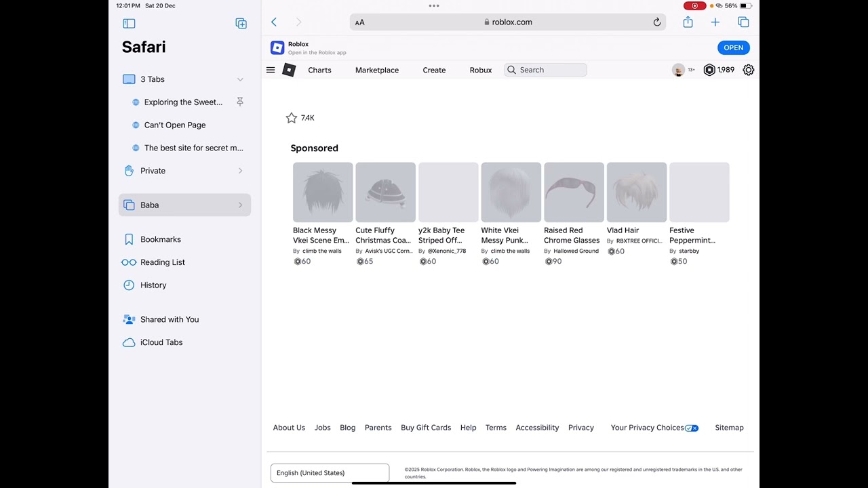Tap the reader/text size AA button
Screen dimensions: 868x488
360,22
